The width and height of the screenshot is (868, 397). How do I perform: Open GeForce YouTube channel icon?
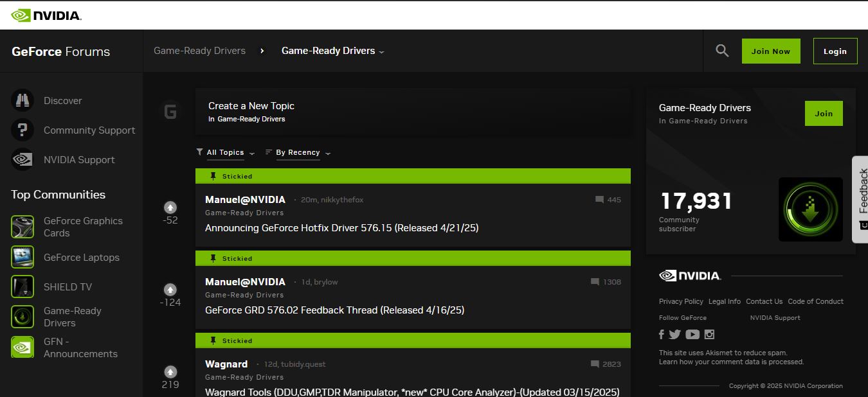[692, 334]
